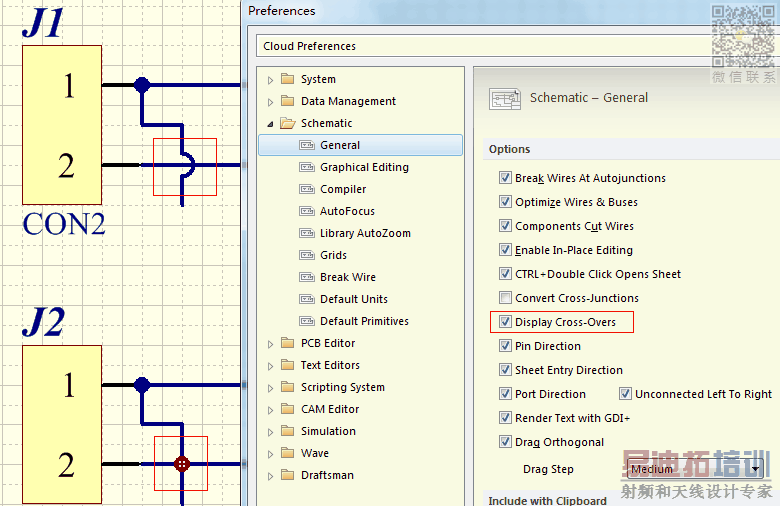Screen dimensions: 780x506
Task: Click the General page icon under Schematic
Action: pyautogui.click(x=306, y=145)
